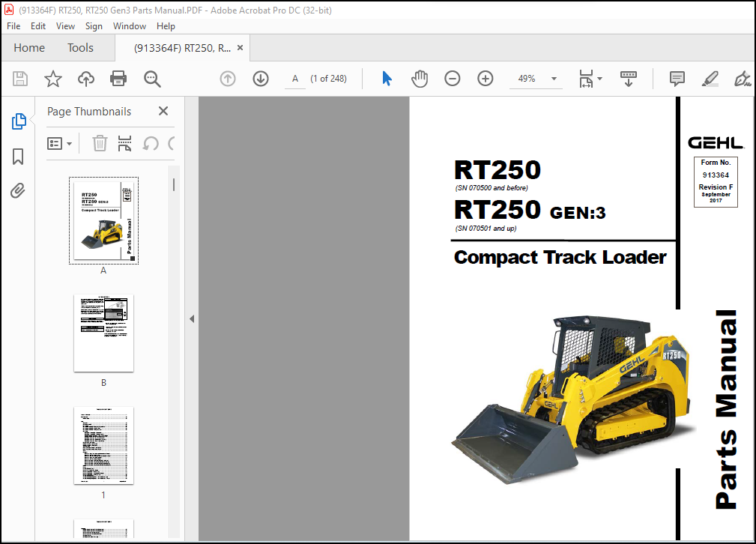Screen dimensions: 756x544
Task: Close the RT250 document tab
Action: click(240, 48)
